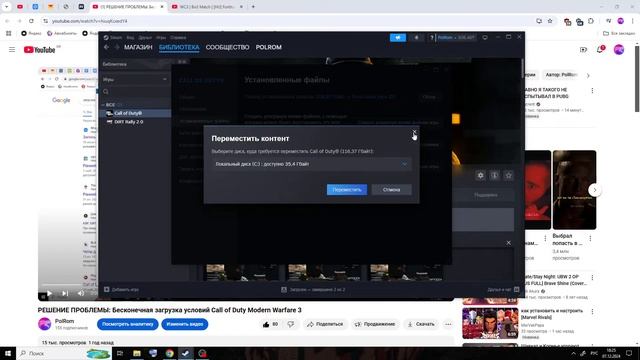Switch Steam to Big Picture mode

pos(485,38)
